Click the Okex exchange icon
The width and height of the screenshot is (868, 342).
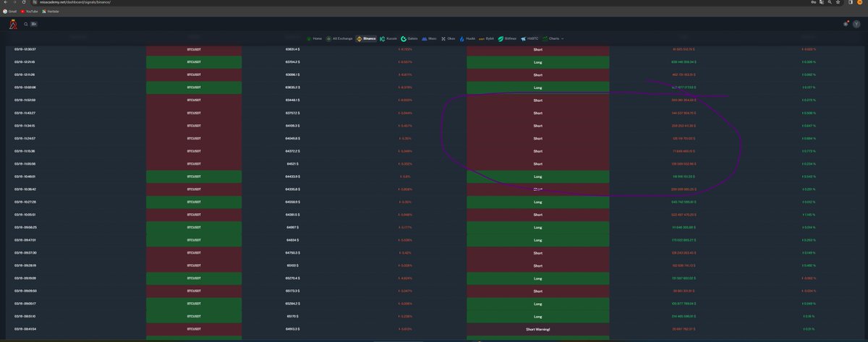pyautogui.click(x=443, y=38)
